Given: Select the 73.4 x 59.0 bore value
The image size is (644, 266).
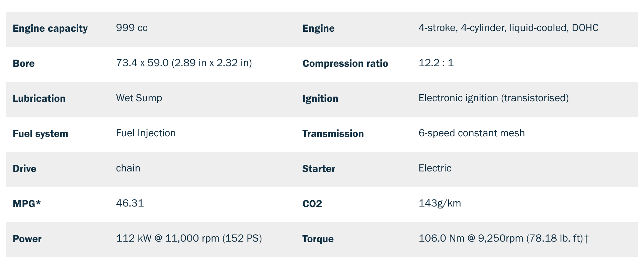Looking at the screenshot, I should click(x=184, y=63).
